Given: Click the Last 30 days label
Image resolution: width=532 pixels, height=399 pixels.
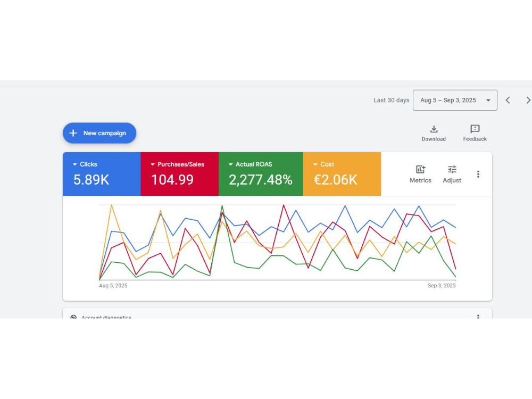Looking at the screenshot, I should [x=391, y=99].
